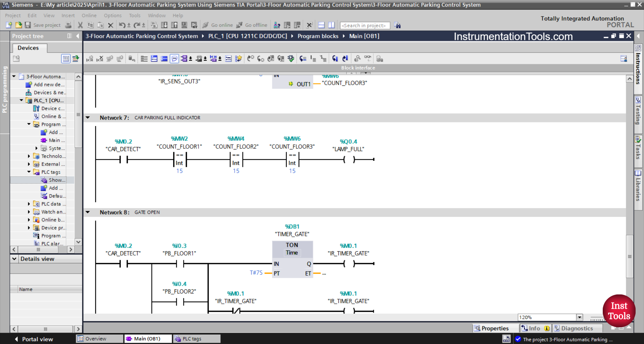
Task: Click the Print icon in main toolbar
Action: coord(68,25)
